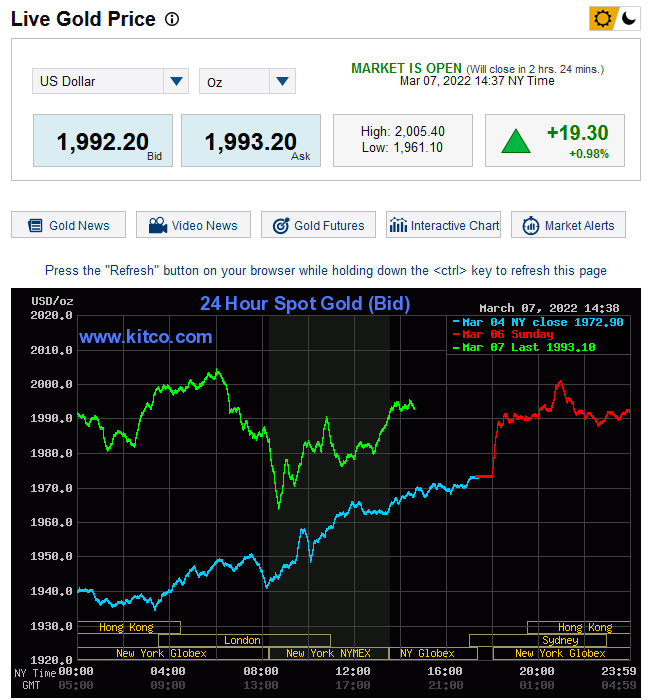This screenshot has width=649, height=700.
Task: Click the 24 Hour Spot Gold (Bid) title
Action: coord(305,304)
